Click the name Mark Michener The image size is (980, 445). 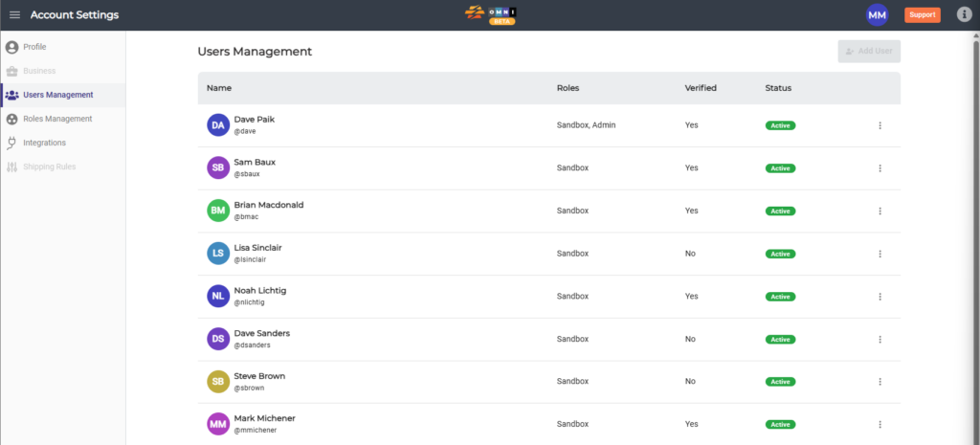pos(264,418)
